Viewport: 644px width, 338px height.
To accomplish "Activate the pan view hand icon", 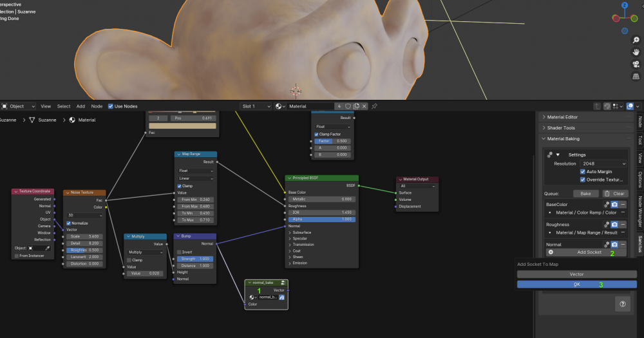I will pyautogui.click(x=636, y=52).
